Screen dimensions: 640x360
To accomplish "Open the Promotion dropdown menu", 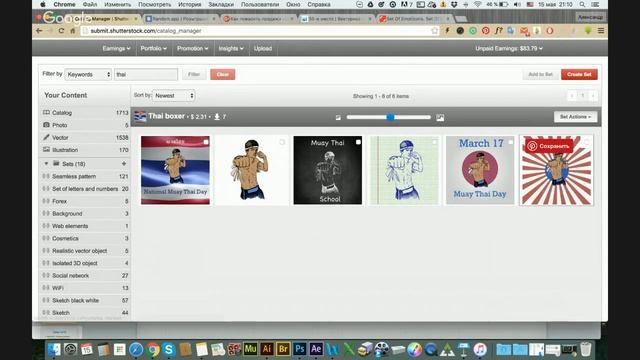I will pos(192,49).
